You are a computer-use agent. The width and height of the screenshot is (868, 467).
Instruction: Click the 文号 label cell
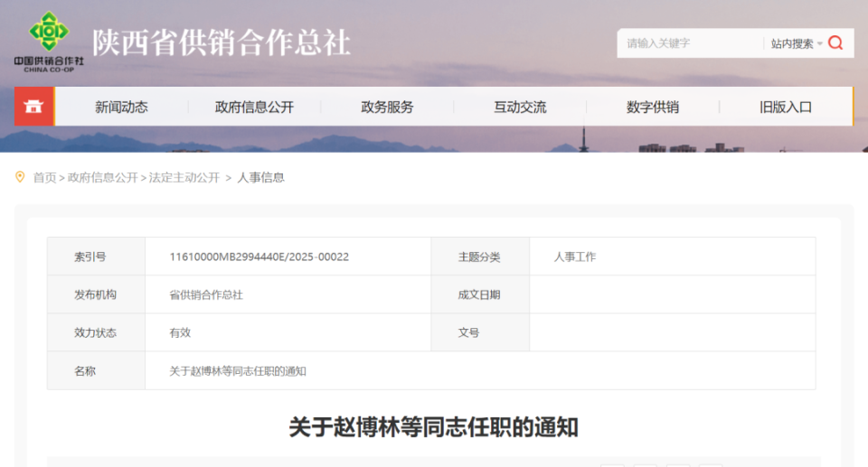480,332
